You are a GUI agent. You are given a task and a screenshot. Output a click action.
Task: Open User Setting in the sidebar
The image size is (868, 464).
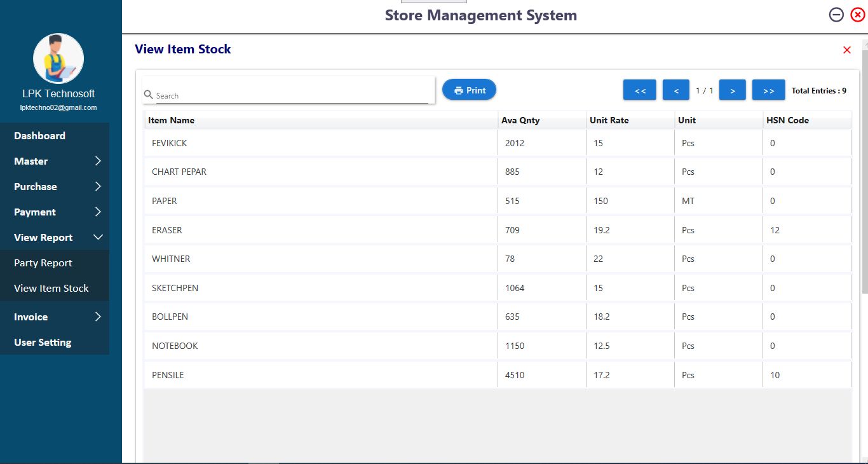pos(43,343)
